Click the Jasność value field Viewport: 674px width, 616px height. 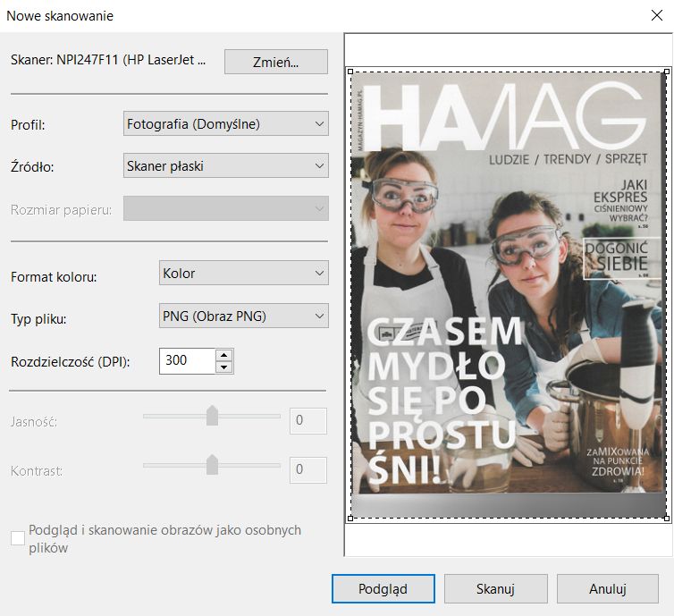(x=308, y=420)
